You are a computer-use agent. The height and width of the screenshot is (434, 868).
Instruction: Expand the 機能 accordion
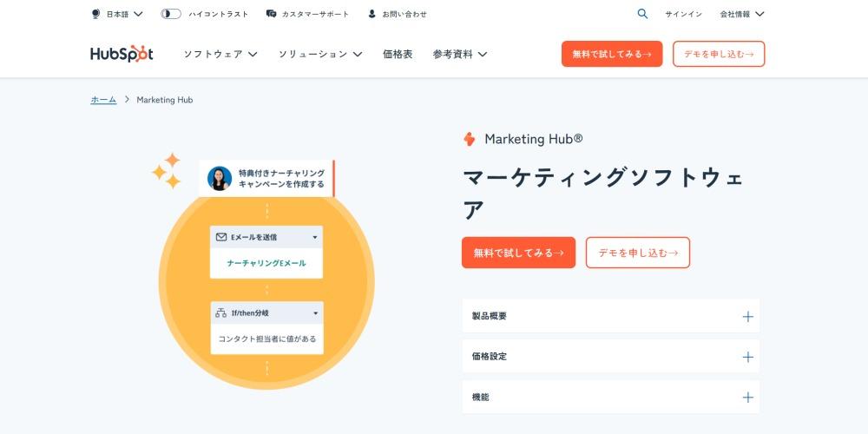coord(610,397)
